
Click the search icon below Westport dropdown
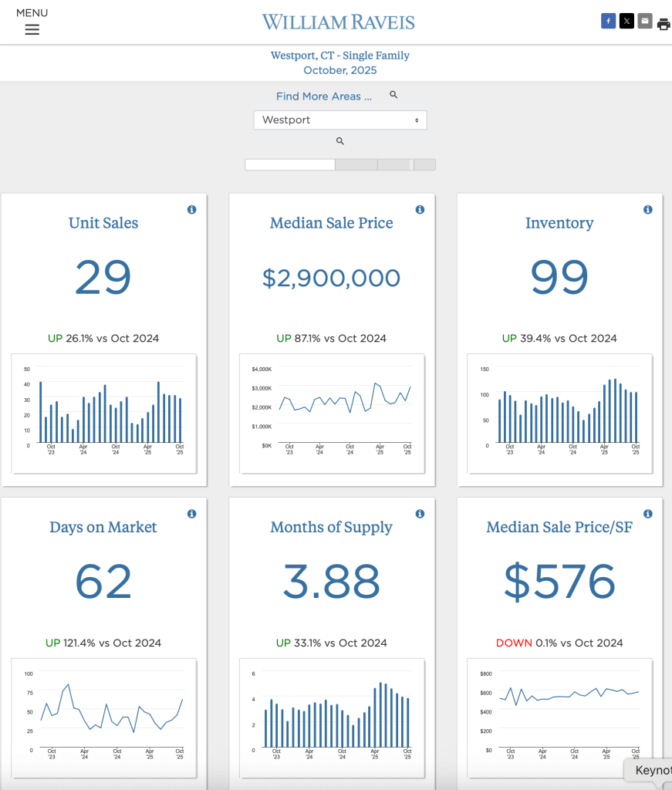tap(339, 141)
